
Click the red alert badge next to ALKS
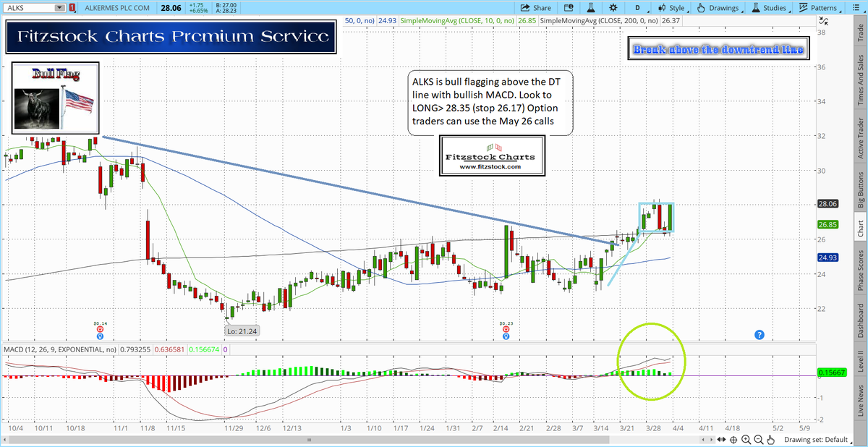tap(72, 8)
